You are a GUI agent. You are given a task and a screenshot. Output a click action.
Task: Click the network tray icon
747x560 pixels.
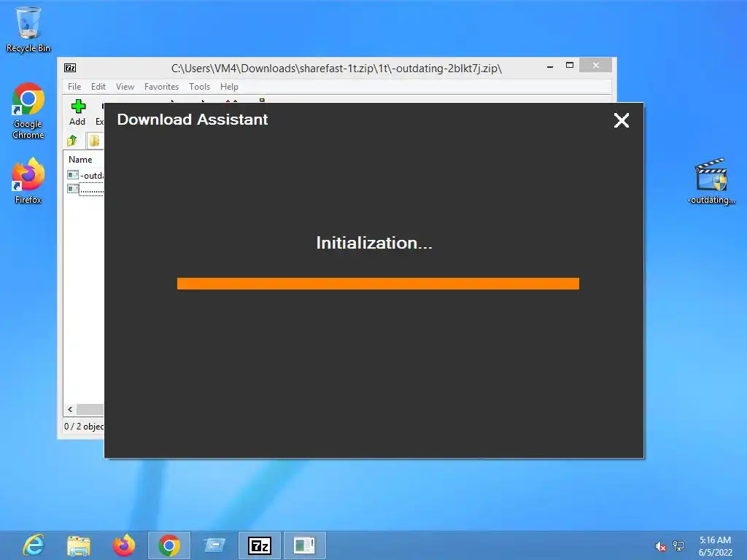tap(678, 546)
